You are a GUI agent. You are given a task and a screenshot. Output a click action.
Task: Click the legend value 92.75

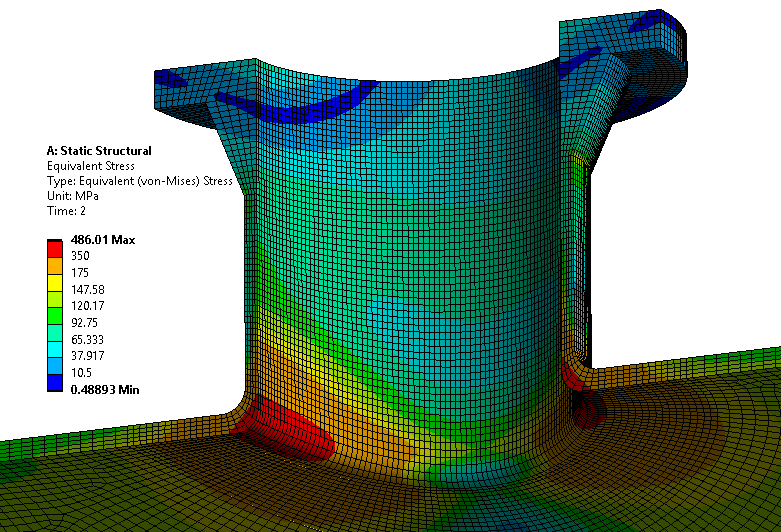84,323
